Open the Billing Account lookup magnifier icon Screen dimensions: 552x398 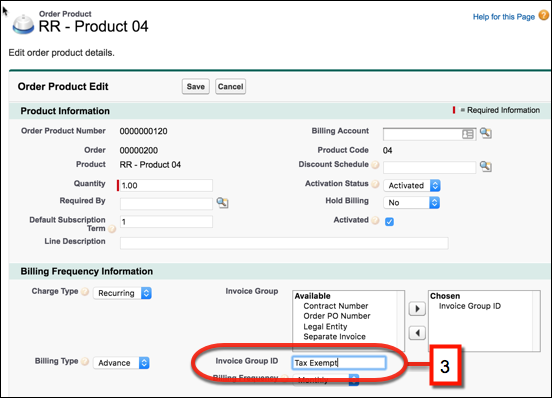coord(486,133)
